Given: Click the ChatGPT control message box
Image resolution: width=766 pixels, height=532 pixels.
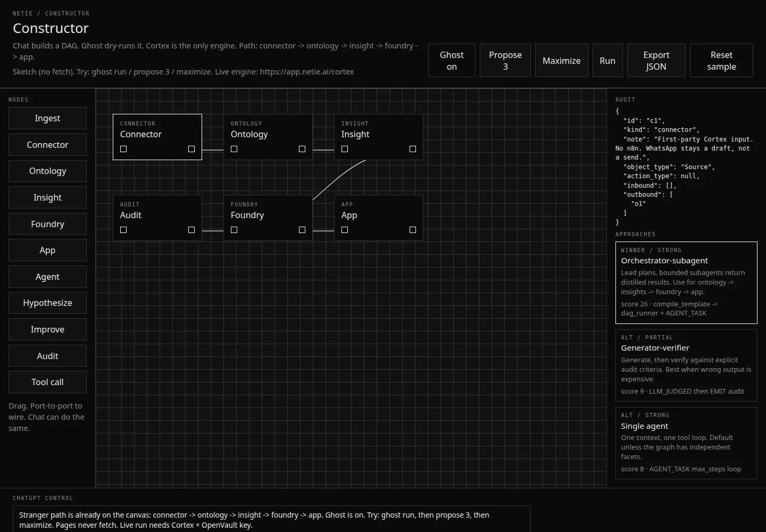Looking at the screenshot, I should pyautogui.click(x=272, y=519).
